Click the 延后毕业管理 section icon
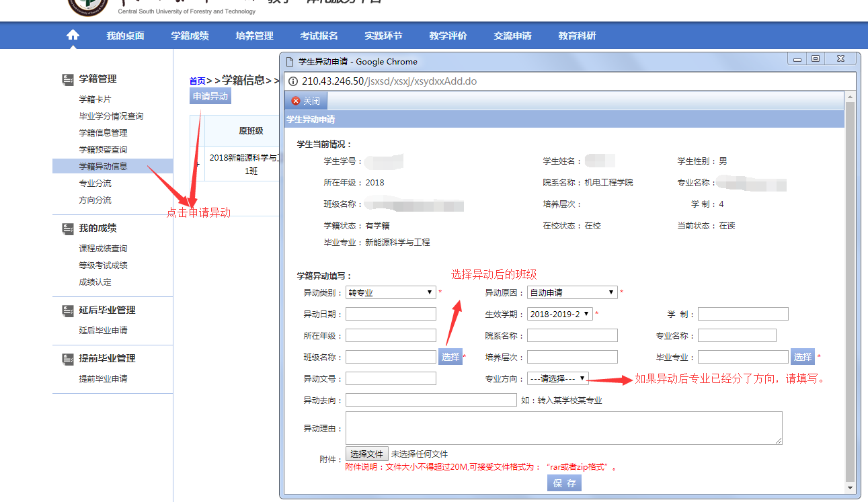This screenshot has width=868, height=502. coord(68,310)
